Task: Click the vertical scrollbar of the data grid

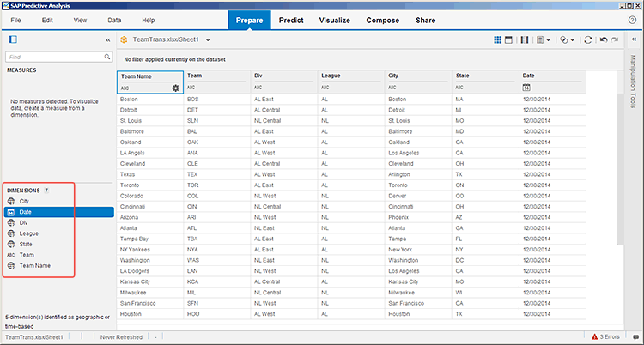Action: click(620, 168)
